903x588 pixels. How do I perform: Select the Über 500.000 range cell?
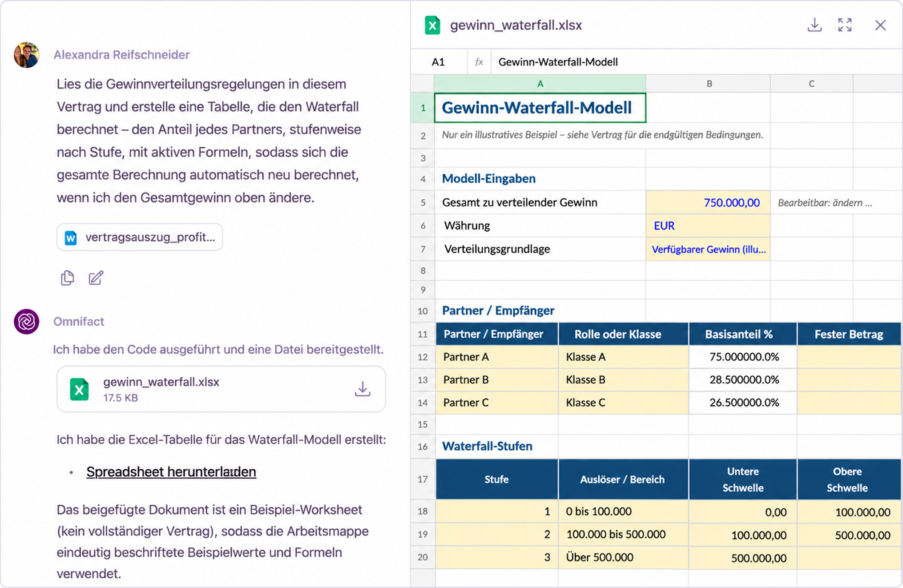pos(623,558)
